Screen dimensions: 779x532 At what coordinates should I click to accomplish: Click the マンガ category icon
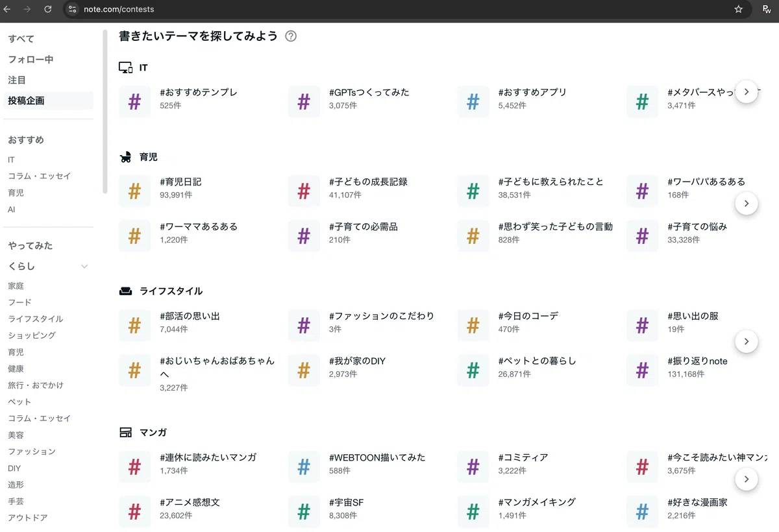coord(125,432)
